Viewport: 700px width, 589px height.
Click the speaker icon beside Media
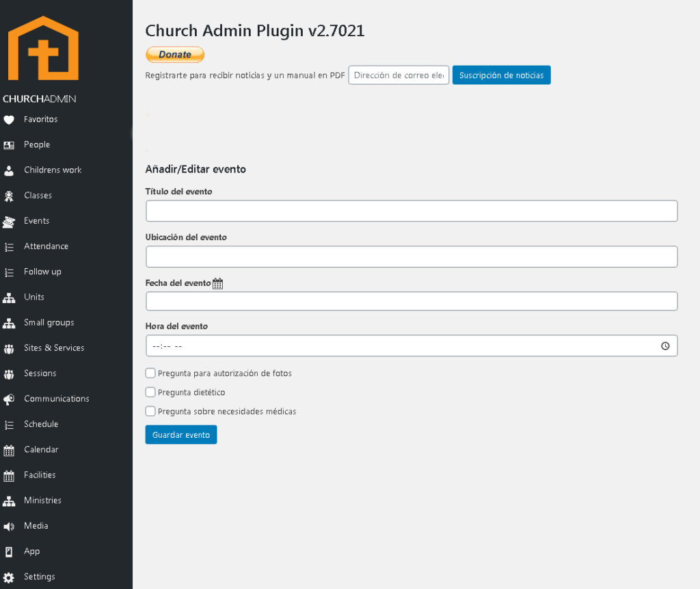(x=9, y=526)
